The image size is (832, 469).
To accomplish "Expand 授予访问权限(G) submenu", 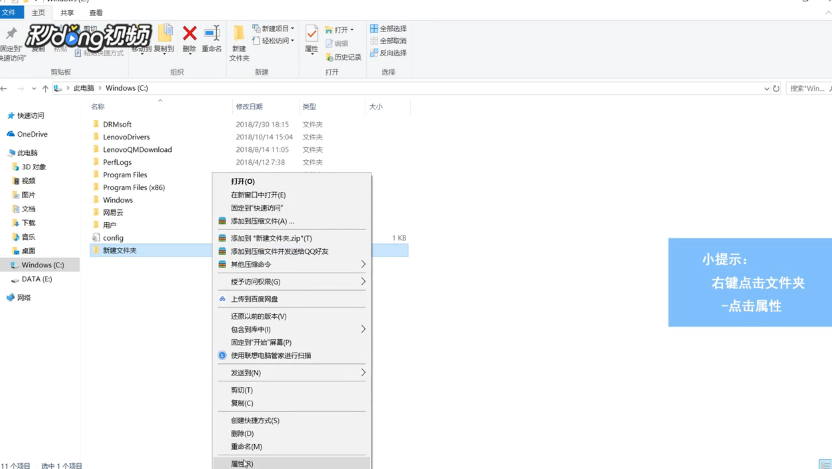I will 292,281.
